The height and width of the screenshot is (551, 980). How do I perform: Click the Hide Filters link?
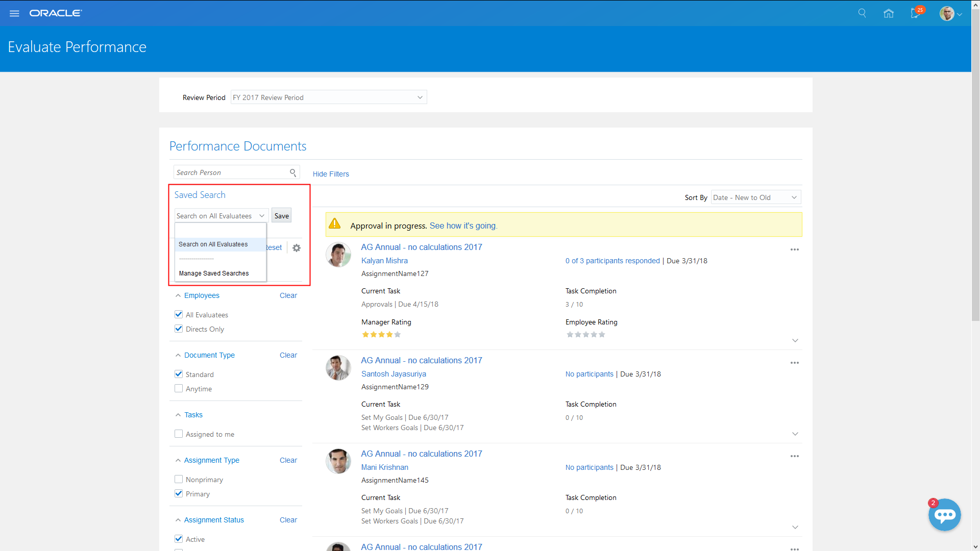point(331,174)
